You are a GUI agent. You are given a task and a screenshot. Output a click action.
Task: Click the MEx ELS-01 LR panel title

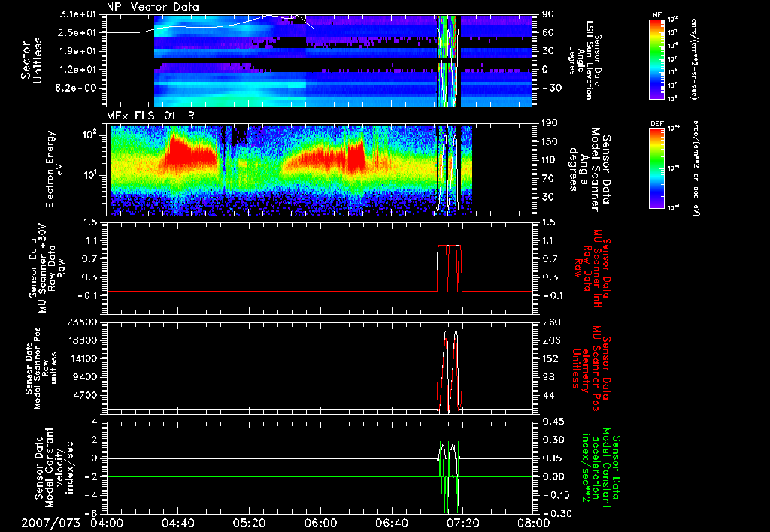(150, 116)
